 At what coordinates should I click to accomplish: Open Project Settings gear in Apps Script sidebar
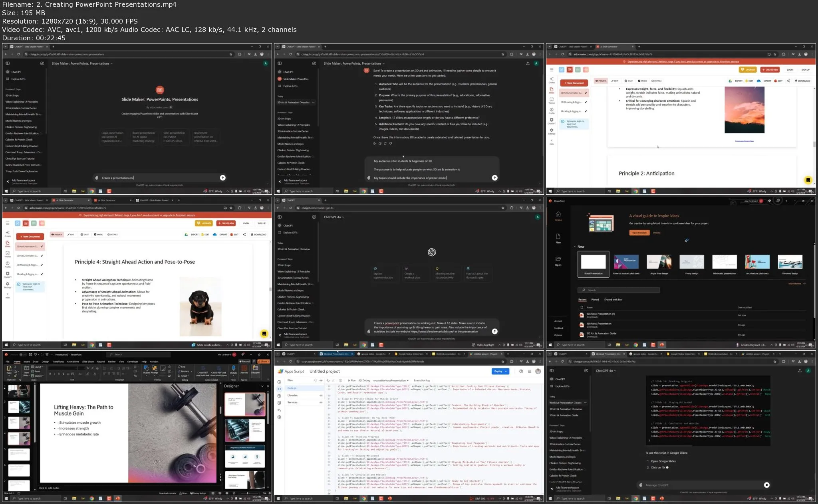click(x=279, y=417)
